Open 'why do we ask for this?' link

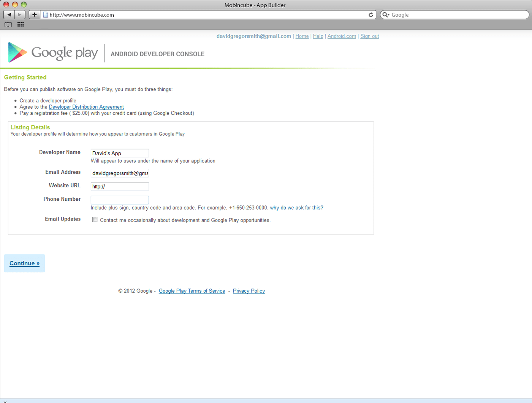[x=297, y=208]
